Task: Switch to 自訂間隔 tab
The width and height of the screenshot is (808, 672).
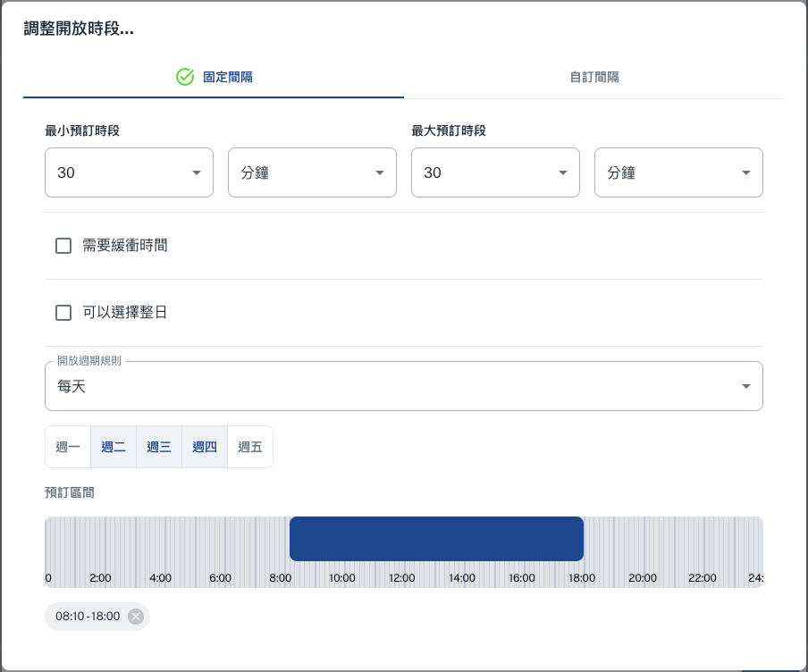Action: click(x=594, y=77)
